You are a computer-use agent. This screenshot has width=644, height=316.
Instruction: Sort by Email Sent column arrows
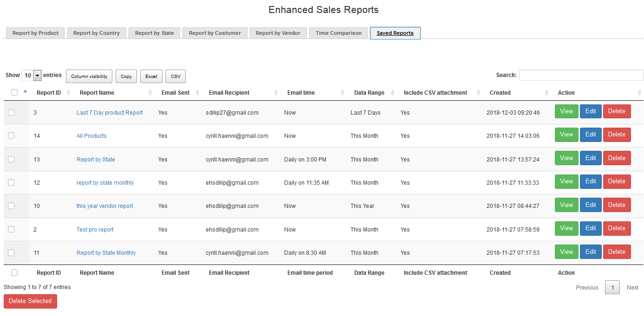pyautogui.click(x=197, y=93)
